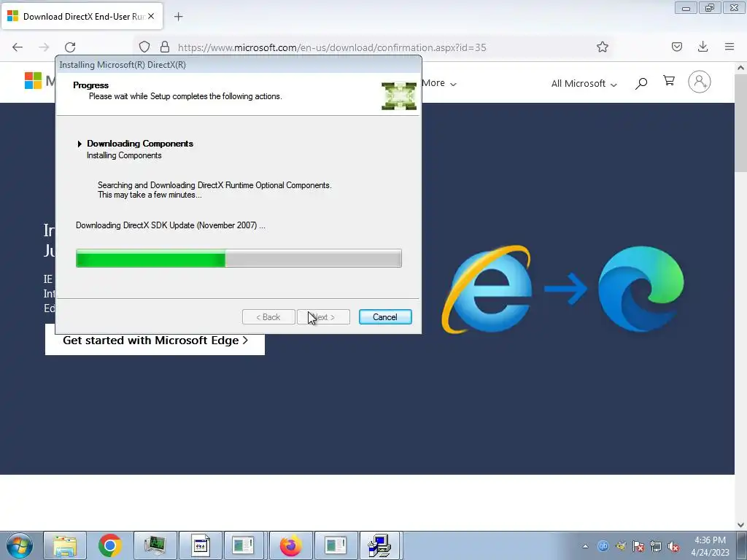The height and width of the screenshot is (560, 747).
Task: Click the Microsoft logo on the page
Action: point(34,80)
